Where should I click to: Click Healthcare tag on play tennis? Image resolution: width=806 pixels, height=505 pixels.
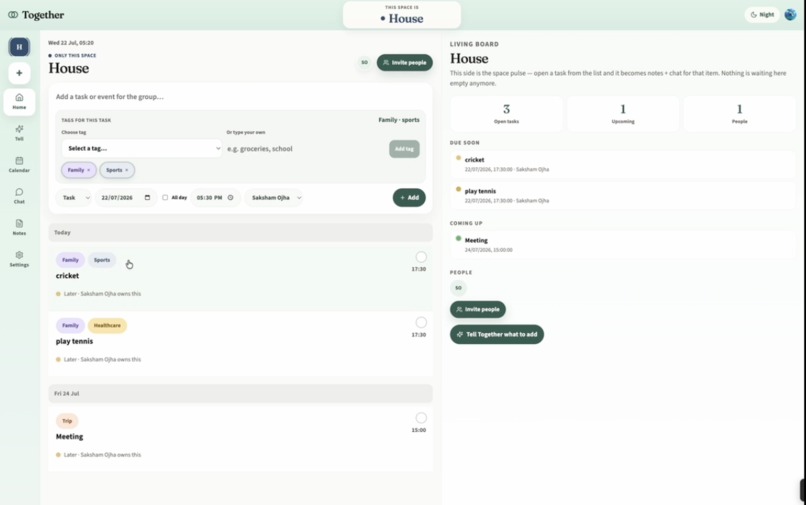click(107, 326)
